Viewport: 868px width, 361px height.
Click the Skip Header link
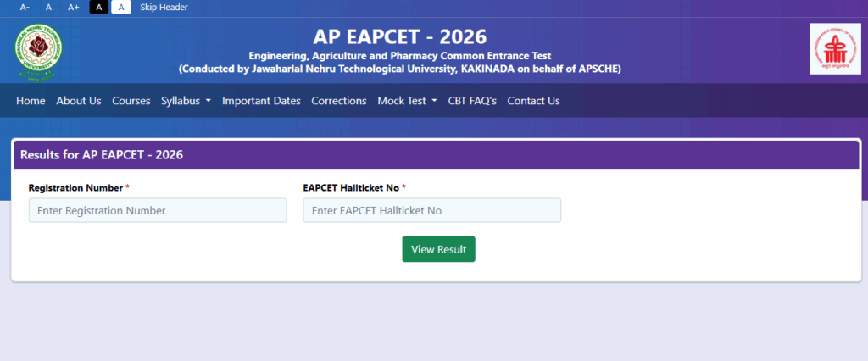164,7
